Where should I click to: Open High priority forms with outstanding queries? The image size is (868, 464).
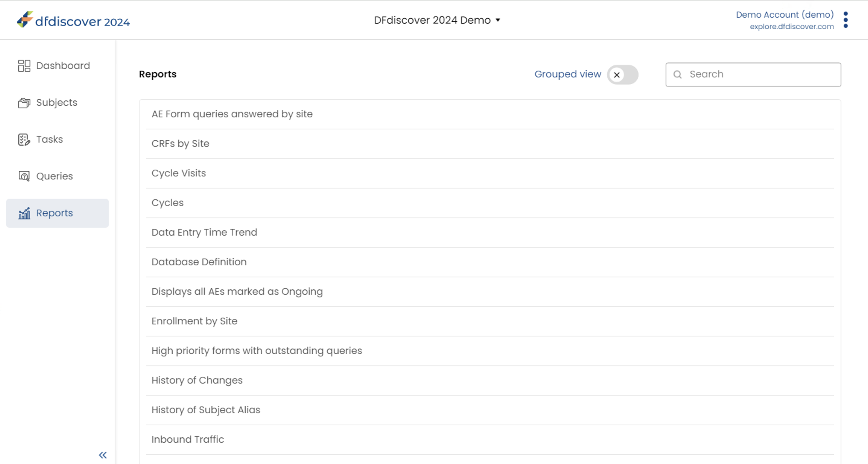coord(490,351)
